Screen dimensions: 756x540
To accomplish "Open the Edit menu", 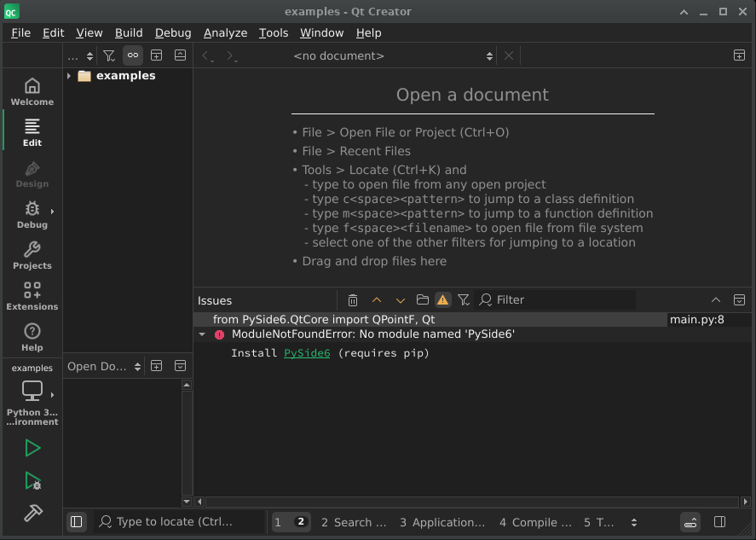I will (53, 32).
